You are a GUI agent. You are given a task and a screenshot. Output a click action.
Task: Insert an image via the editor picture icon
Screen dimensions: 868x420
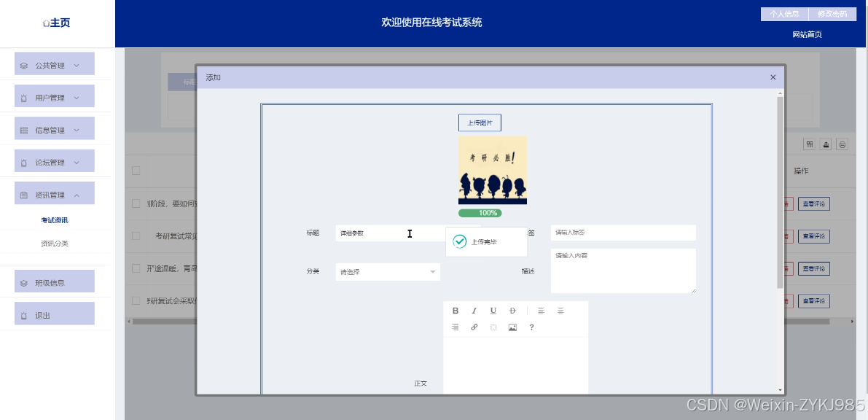click(512, 327)
